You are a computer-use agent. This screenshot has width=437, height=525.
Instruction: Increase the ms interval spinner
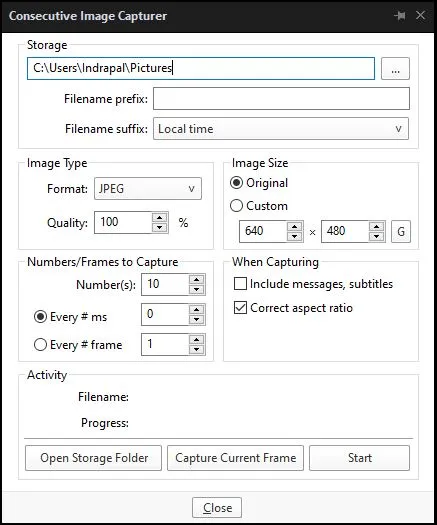[197, 310]
